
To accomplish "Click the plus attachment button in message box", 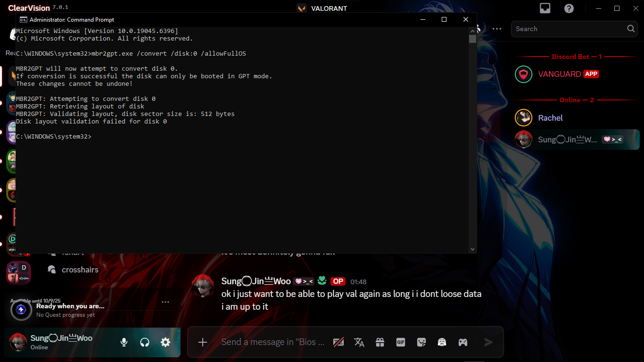I will pos(203,342).
